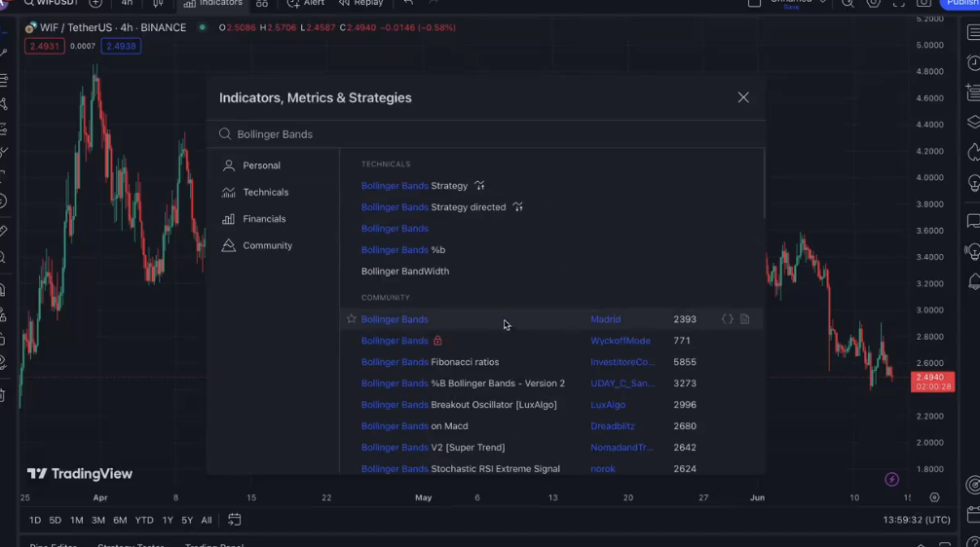980x547 pixels.
Task: Set chart range to YTD
Action: 144,521
